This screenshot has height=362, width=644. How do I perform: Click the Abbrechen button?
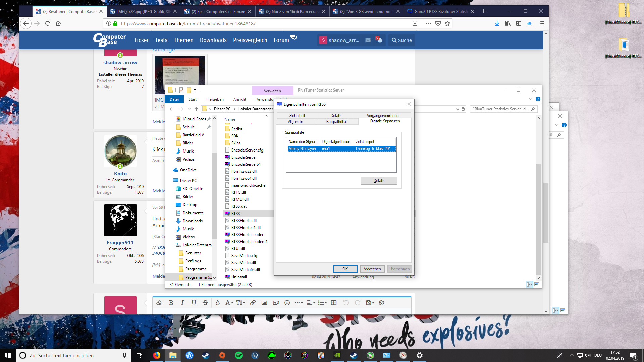pos(372,269)
